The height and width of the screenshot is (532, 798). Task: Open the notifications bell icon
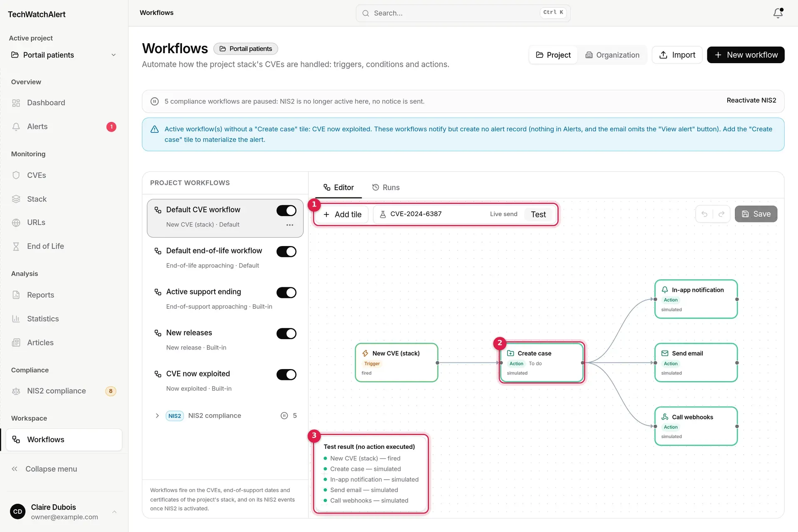778,13
